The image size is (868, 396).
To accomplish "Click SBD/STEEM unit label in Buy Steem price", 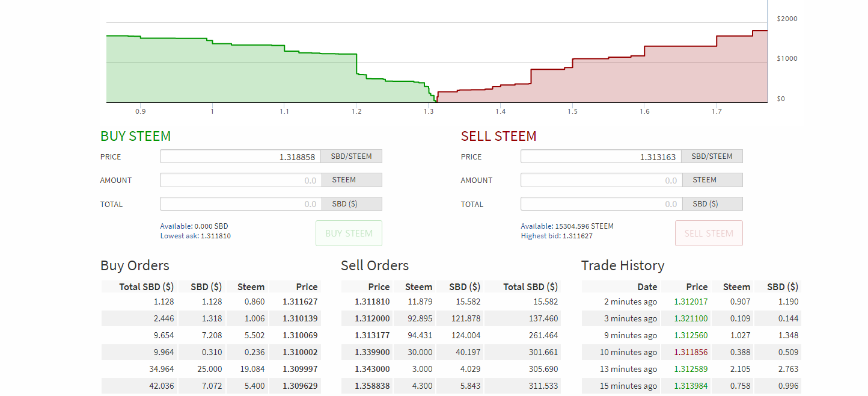I will coord(351,156).
